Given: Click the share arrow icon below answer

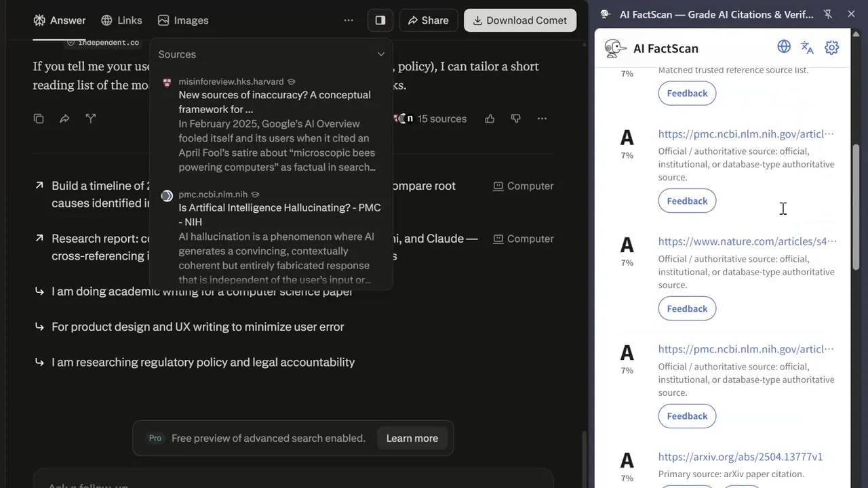Looking at the screenshot, I should coord(64,119).
